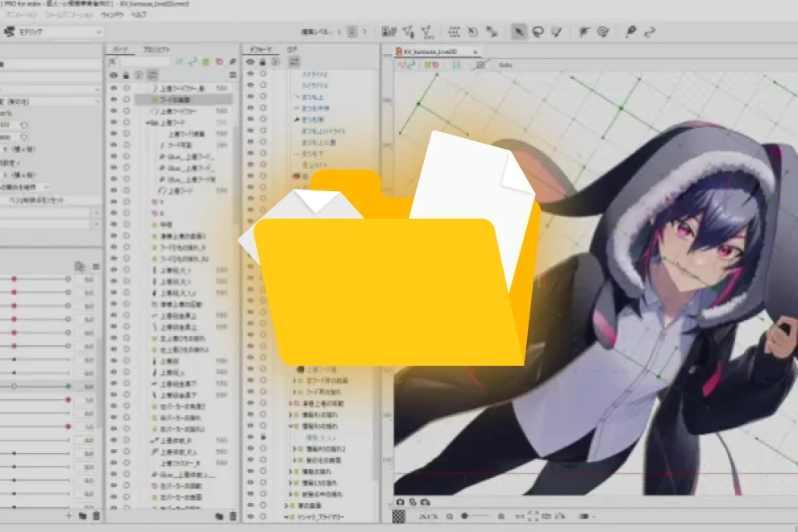Select the arrow selection tool
This screenshot has width=798, height=532.
pos(519,32)
